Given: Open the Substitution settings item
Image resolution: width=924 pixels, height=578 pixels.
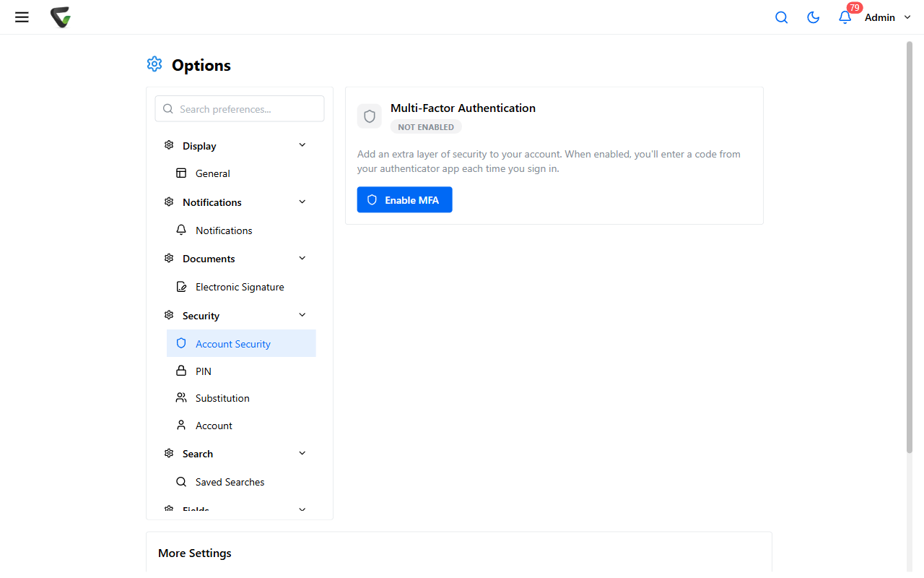Looking at the screenshot, I should point(241,398).
